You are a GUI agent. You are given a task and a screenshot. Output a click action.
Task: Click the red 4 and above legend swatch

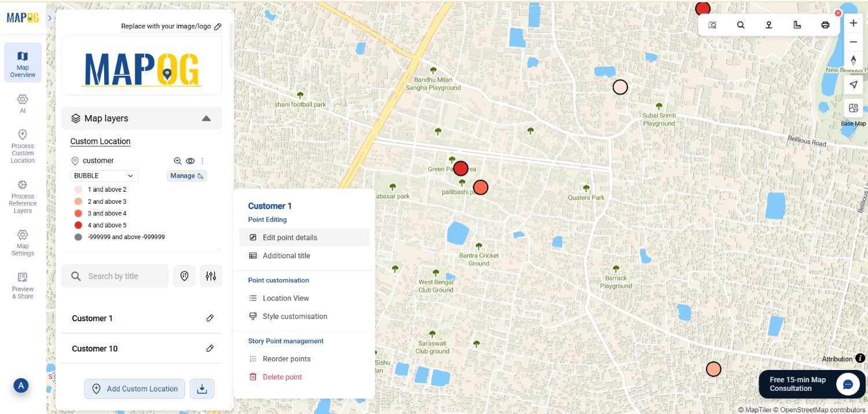(x=78, y=225)
